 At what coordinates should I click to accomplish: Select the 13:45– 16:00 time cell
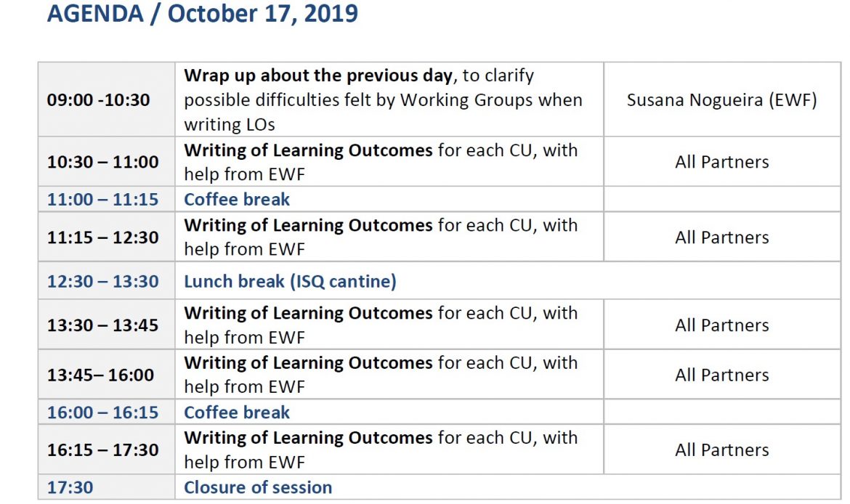[100, 375]
